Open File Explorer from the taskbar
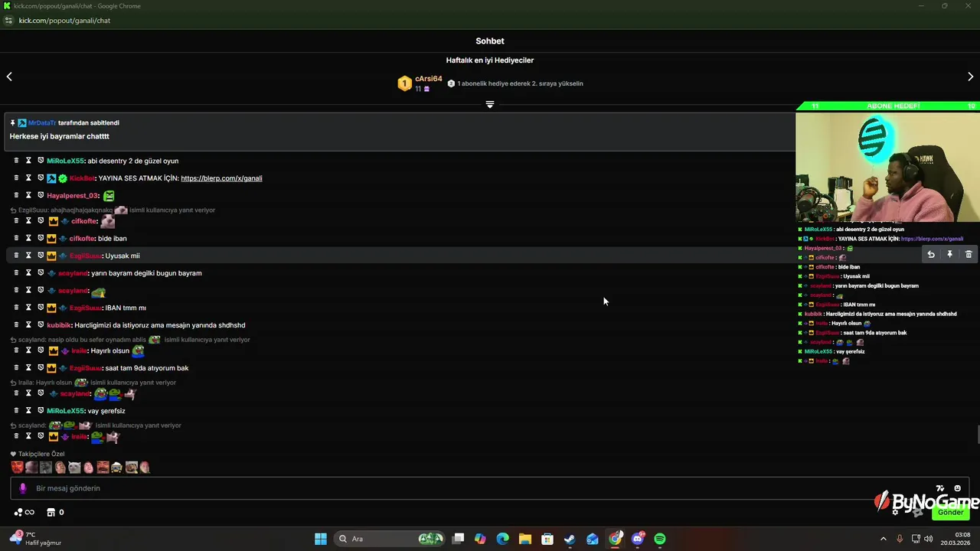Viewport: 980px width, 551px height. coord(525,539)
